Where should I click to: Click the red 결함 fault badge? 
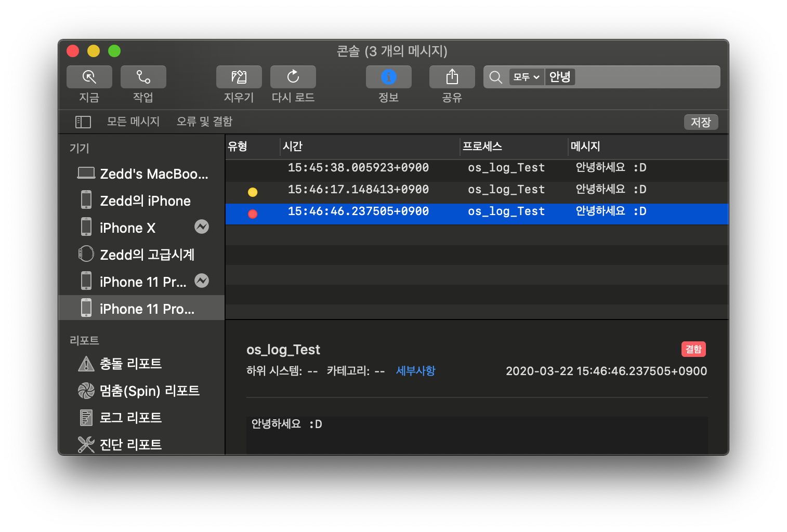(693, 349)
